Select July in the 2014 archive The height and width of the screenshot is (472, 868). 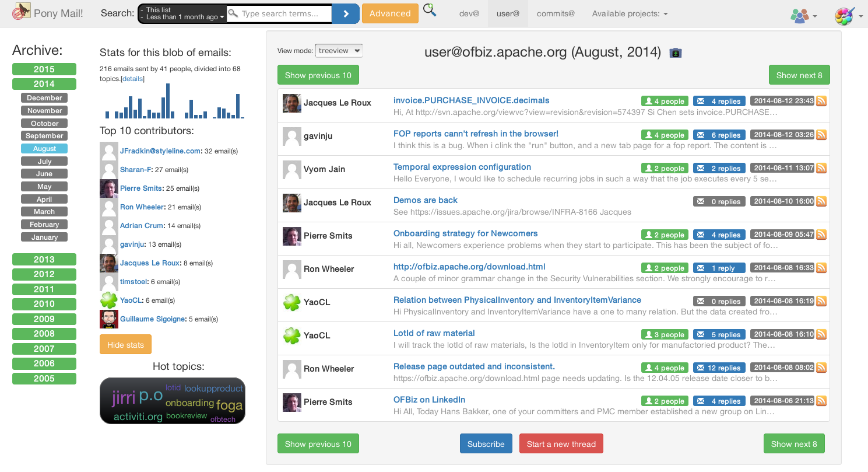(44, 162)
